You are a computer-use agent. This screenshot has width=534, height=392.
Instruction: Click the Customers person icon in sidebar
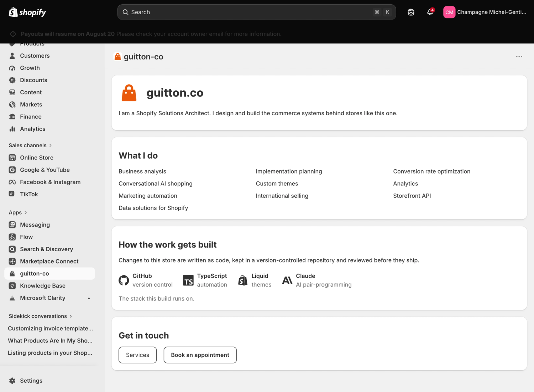tap(12, 56)
